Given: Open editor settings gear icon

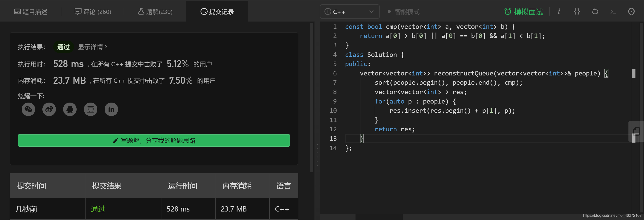Looking at the screenshot, I should (631, 12).
